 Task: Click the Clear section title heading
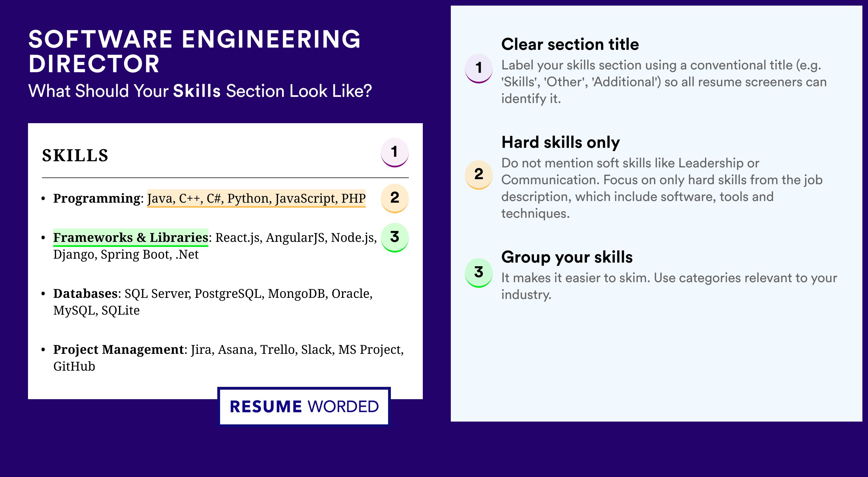click(x=570, y=44)
